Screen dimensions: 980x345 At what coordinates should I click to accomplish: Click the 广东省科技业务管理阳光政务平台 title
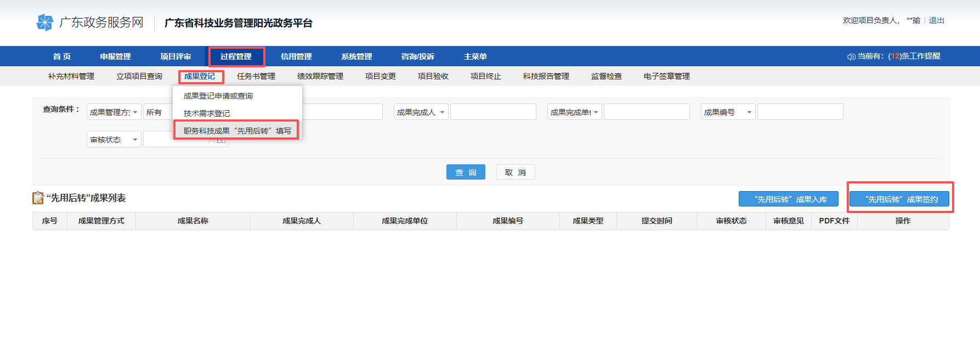pyautogui.click(x=239, y=23)
